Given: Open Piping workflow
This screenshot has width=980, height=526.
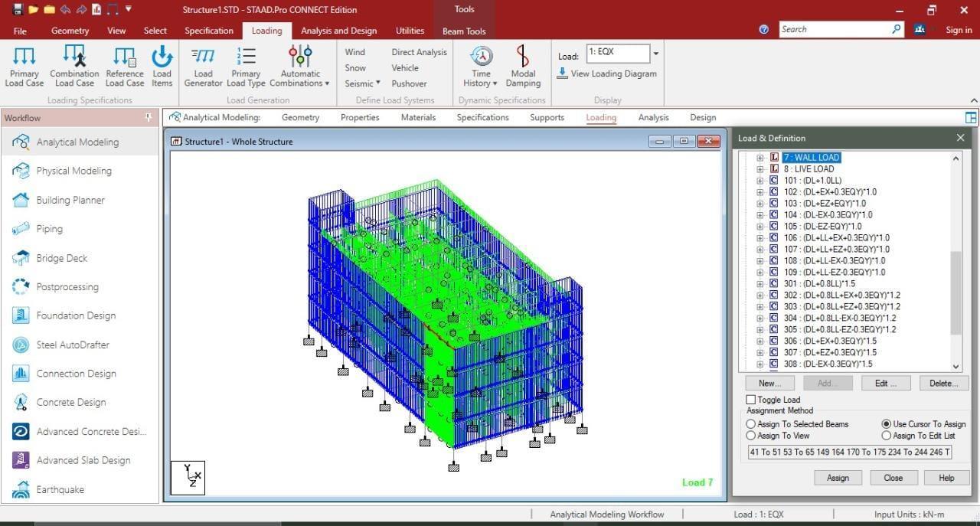Looking at the screenshot, I should [x=49, y=229].
